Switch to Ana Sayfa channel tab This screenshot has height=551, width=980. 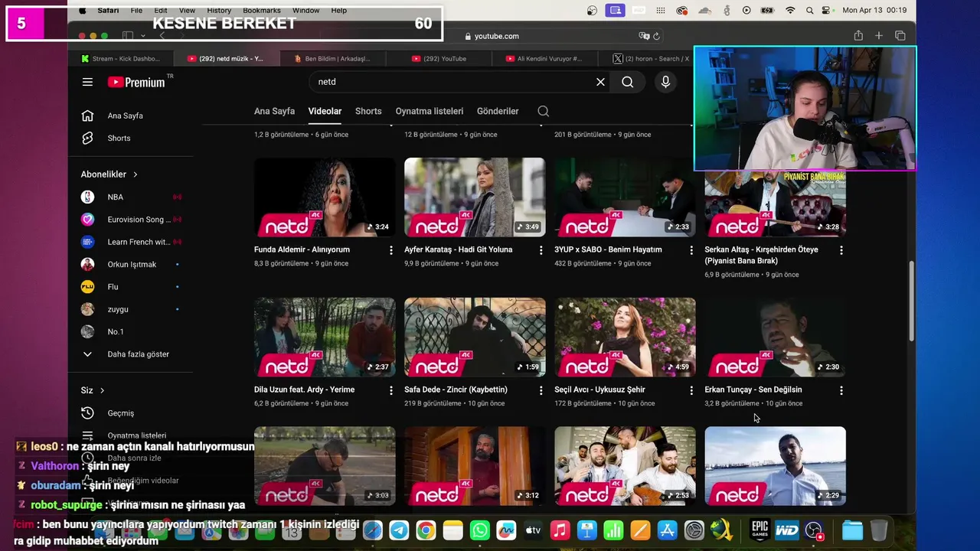[x=274, y=111]
